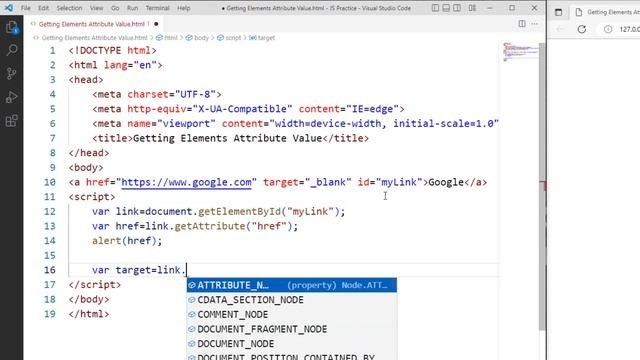Click the property icon beside DOCUMENT_NODE
This screenshot has width=640, height=360.
(191, 344)
